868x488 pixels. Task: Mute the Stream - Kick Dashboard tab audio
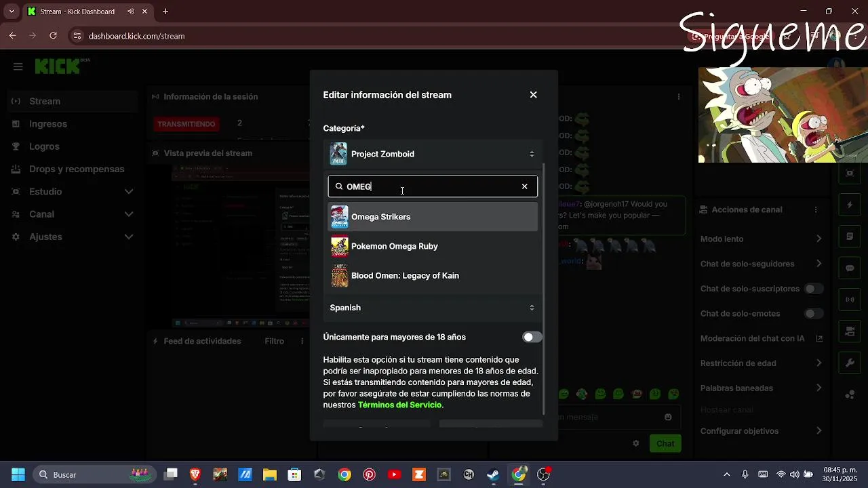click(131, 12)
